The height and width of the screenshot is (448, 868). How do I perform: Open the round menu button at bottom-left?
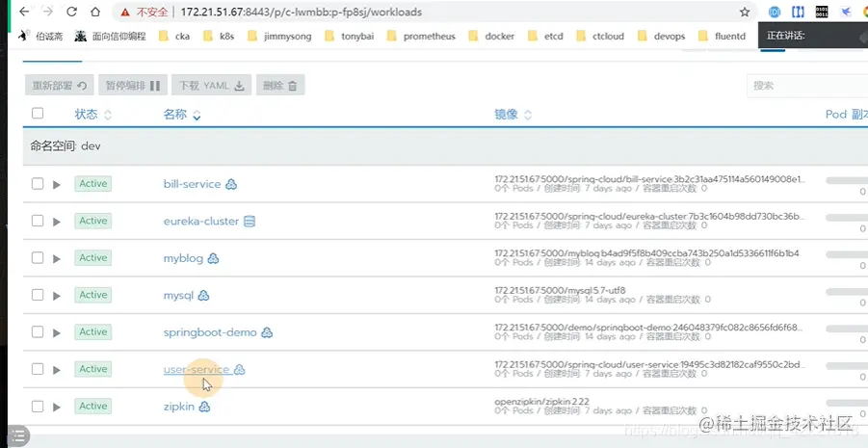click(x=17, y=435)
